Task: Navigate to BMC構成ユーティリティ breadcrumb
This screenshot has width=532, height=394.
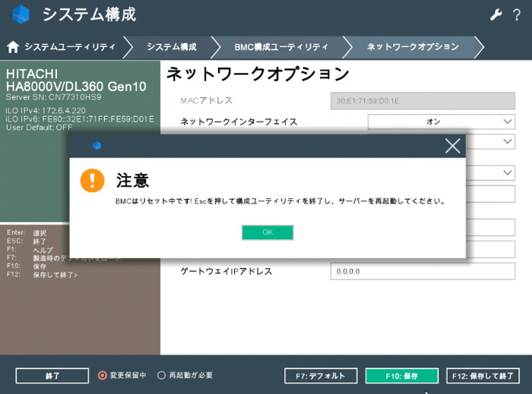Action: pos(281,47)
